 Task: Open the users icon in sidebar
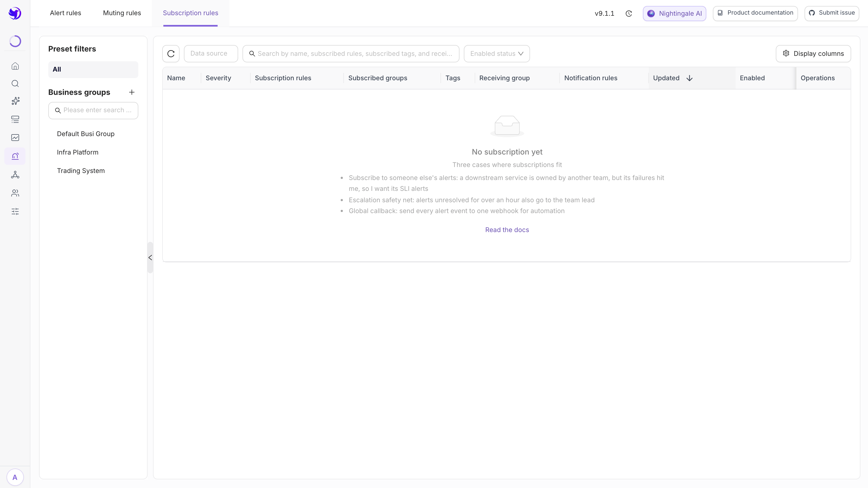coord(15,193)
